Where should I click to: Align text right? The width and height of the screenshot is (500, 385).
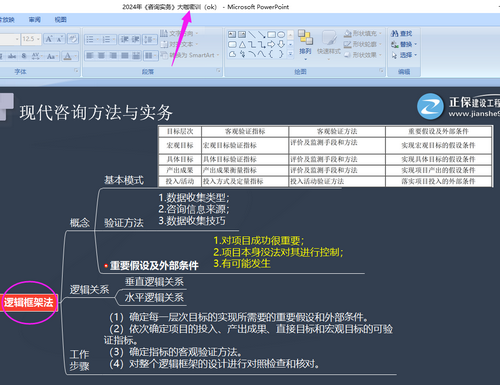click(113, 55)
